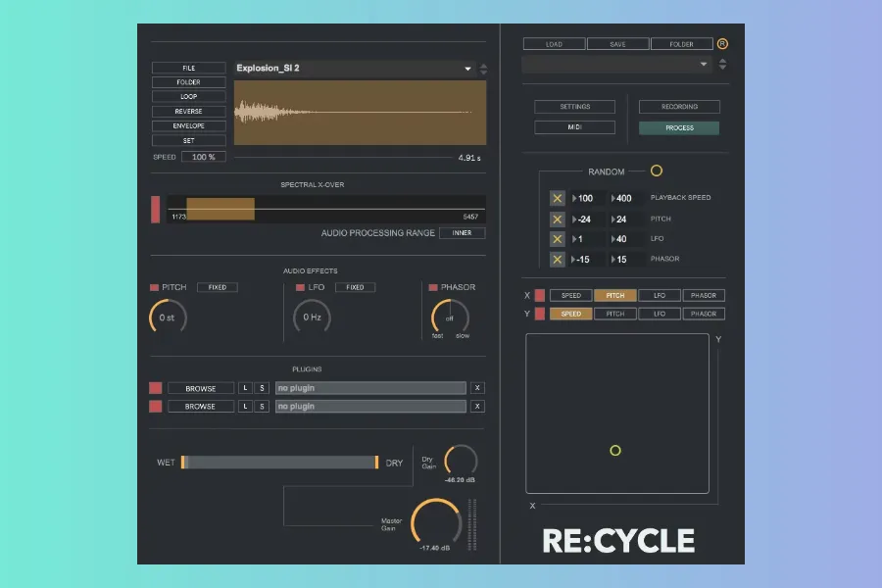The image size is (882, 588).
Task: Toggle Playback Speed randomization checkbox
Action: [x=558, y=198]
